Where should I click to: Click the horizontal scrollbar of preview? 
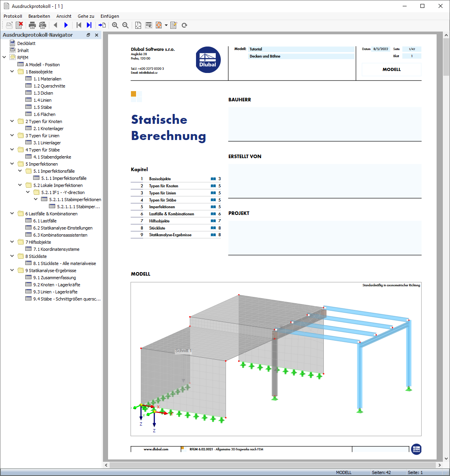[x=273, y=465]
